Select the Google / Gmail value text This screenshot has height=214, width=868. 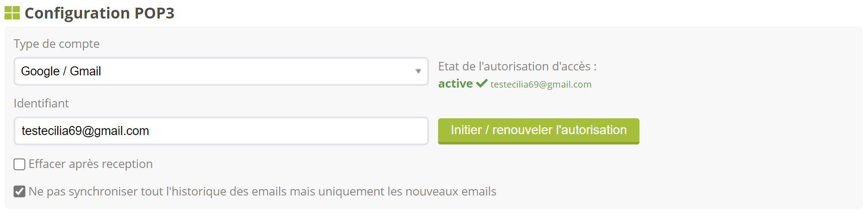click(61, 71)
